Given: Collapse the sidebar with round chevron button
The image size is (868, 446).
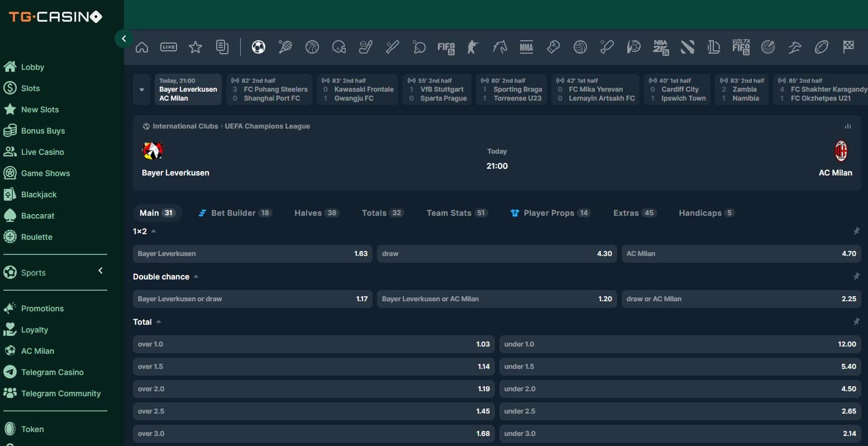Looking at the screenshot, I should [x=123, y=39].
